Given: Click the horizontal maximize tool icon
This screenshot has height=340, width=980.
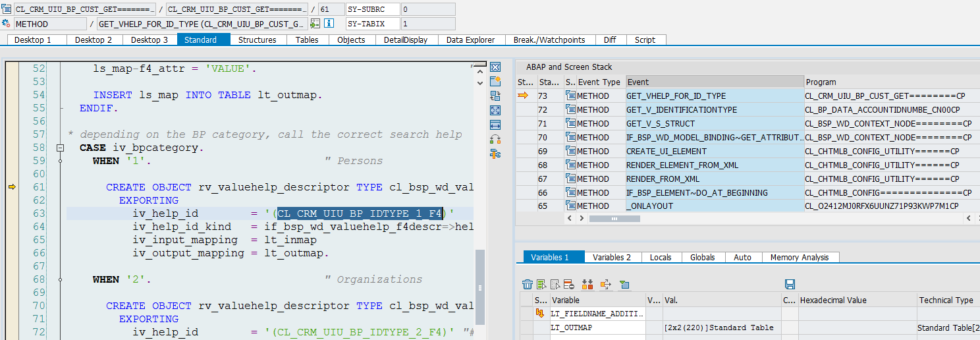Looking at the screenshot, I should coord(495,125).
